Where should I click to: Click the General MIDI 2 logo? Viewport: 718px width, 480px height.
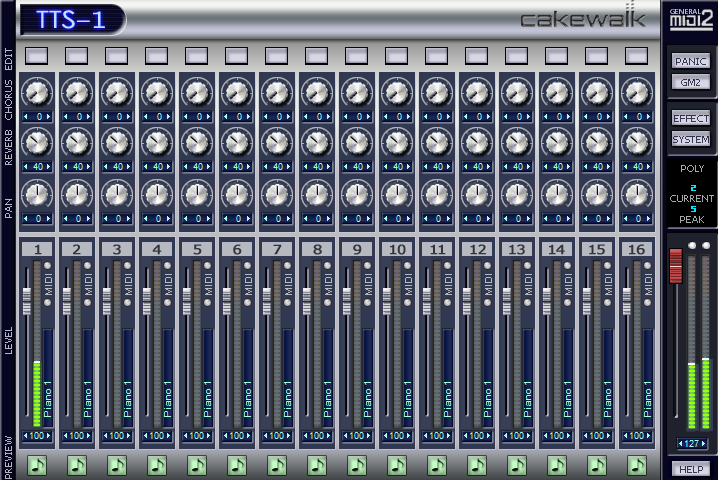(x=691, y=19)
